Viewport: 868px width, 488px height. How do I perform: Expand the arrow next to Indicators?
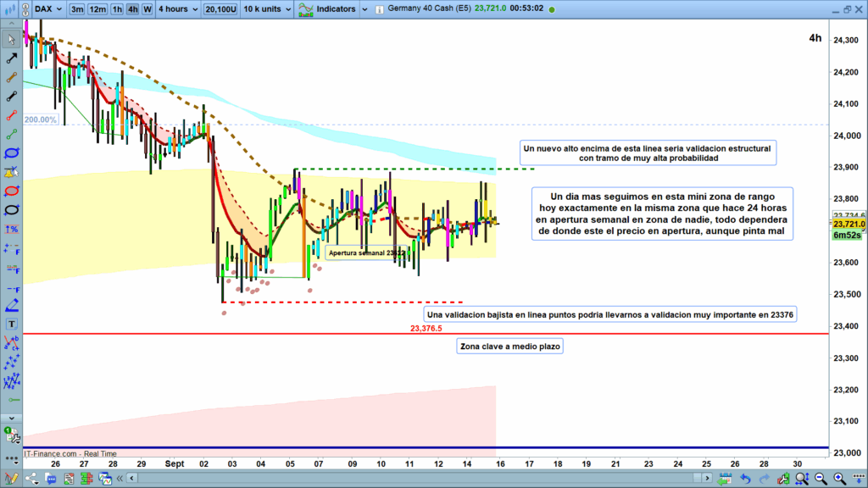[365, 9]
